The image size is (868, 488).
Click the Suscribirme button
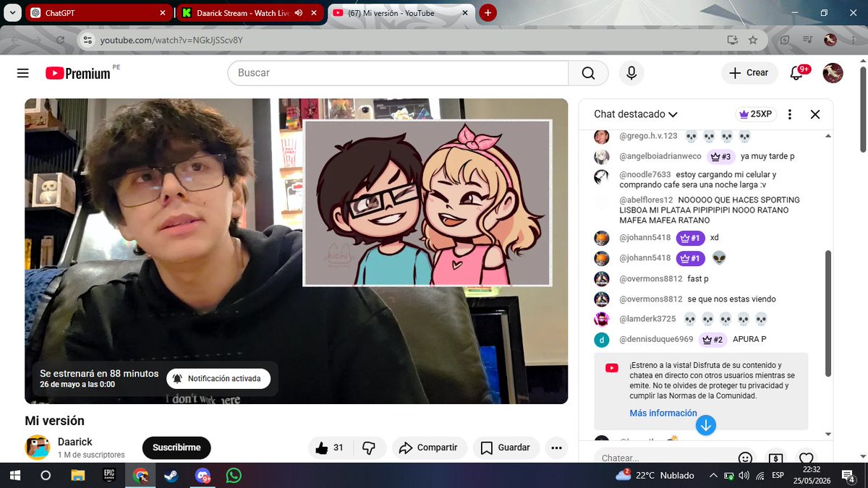176,448
